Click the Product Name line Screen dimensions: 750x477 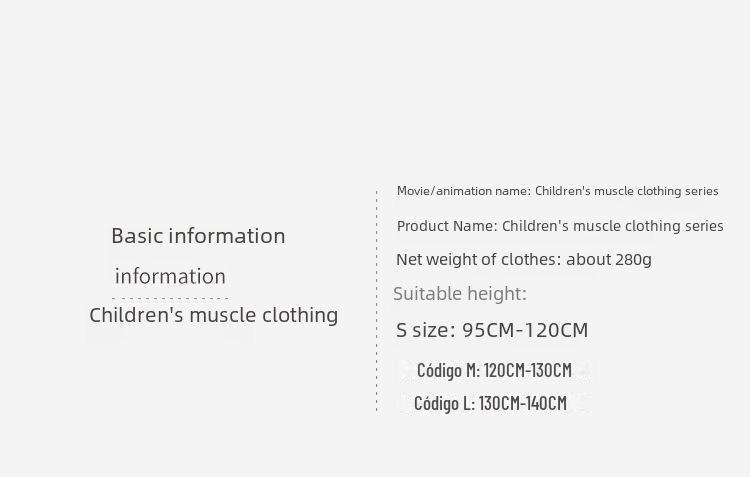tap(560, 226)
